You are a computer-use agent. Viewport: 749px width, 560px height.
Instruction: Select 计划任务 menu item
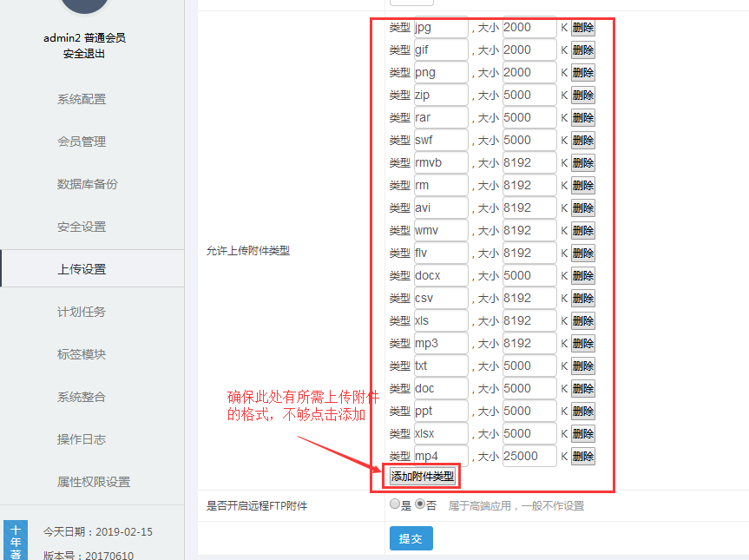[82, 312]
